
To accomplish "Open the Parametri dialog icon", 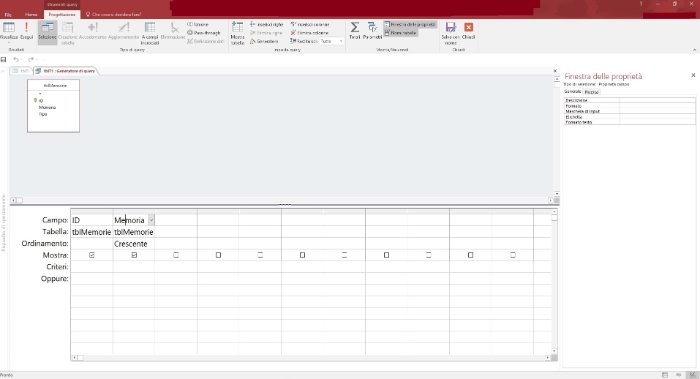I will pyautogui.click(x=372, y=31).
